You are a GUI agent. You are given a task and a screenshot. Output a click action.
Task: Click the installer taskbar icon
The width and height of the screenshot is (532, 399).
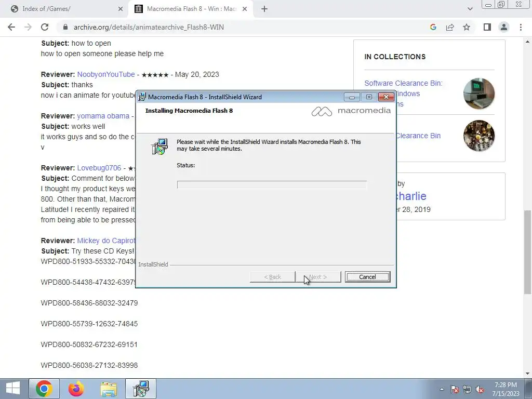[141, 389]
